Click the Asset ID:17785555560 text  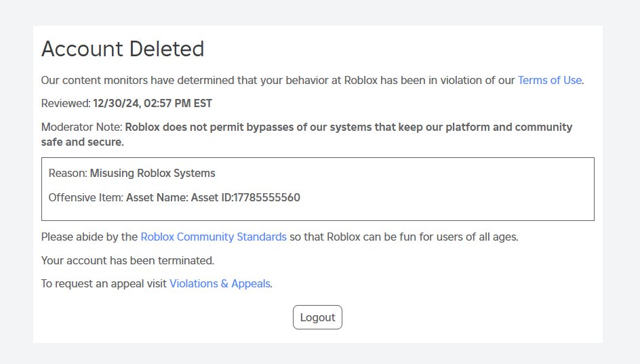(245, 197)
